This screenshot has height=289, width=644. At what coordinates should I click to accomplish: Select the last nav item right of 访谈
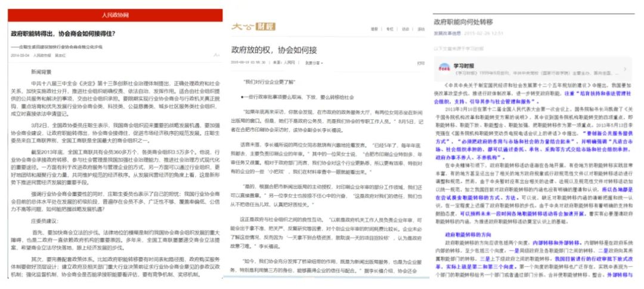pyautogui.click(x=421, y=29)
